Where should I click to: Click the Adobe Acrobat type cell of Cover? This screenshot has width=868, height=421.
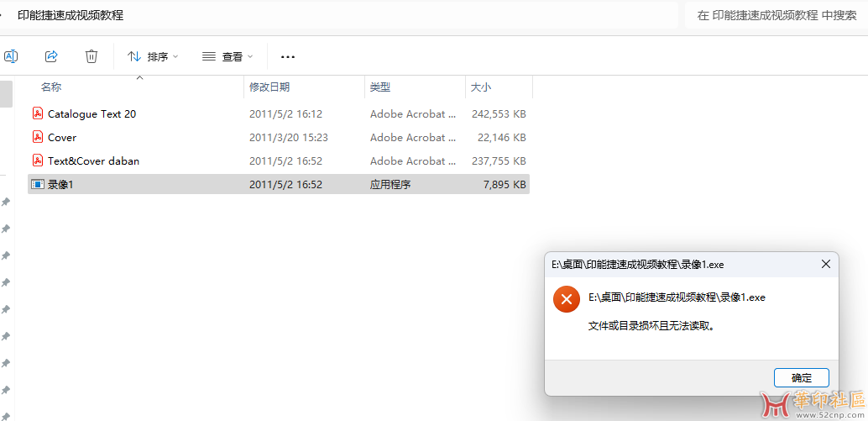[414, 137]
